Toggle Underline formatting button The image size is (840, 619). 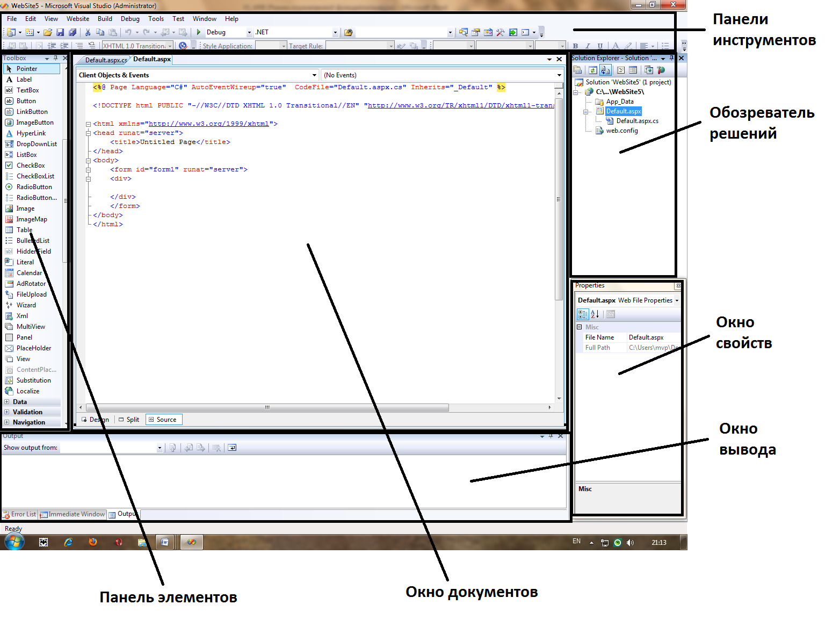pyautogui.click(x=600, y=46)
